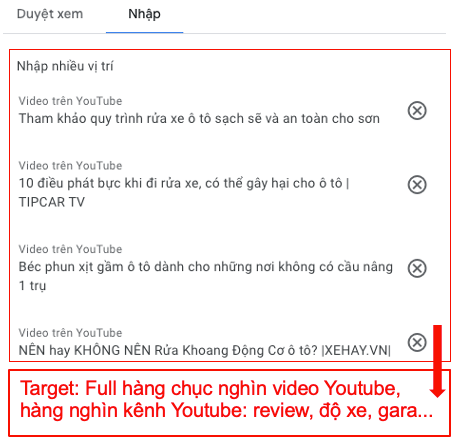The image size is (459, 444).
Task: Select 'Béc phun xịt gầm ô tô' entry
Action: (206, 276)
